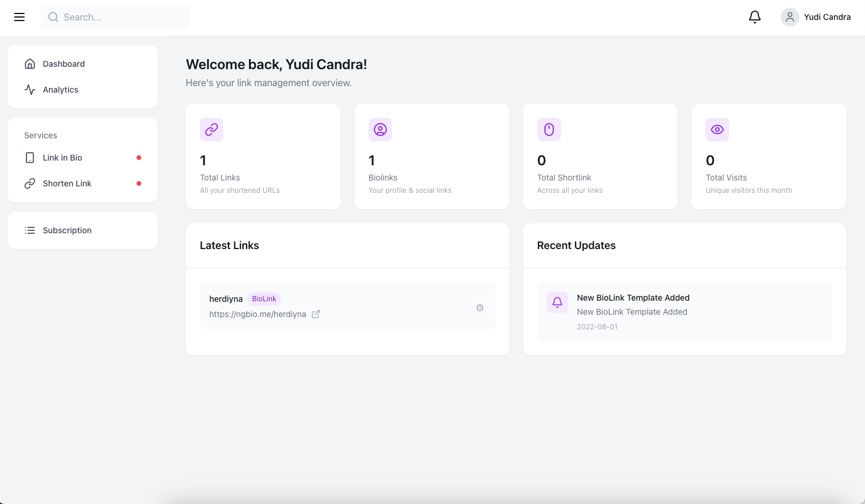Viewport: 865px width, 504px height.
Task: Click bell icon in Recent Updates
Action: [557, 302]
